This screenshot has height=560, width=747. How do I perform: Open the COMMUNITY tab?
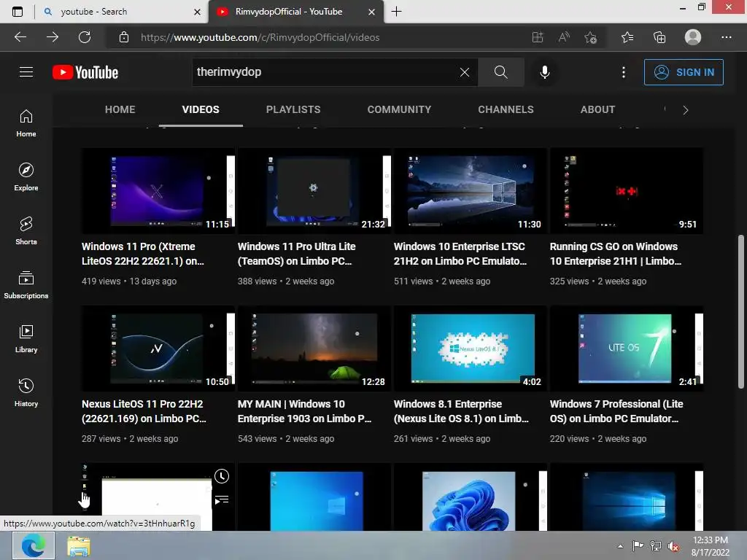pos(399,109)
